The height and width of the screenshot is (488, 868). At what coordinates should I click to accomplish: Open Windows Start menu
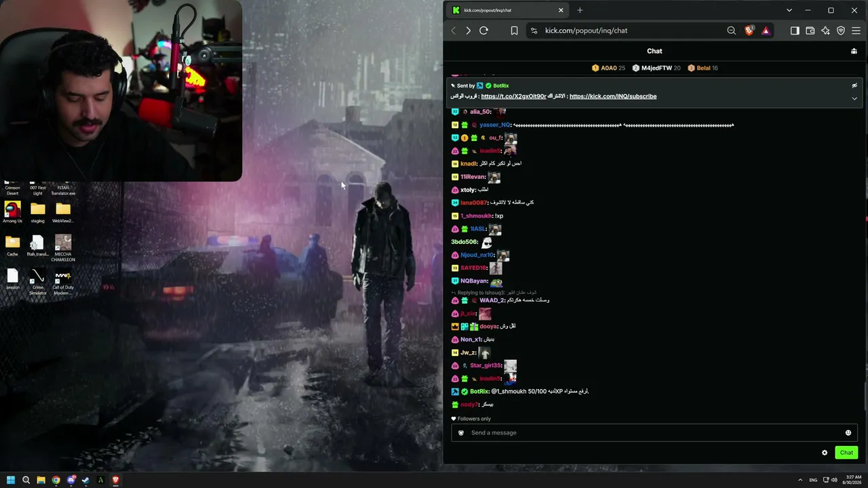(11, 480)
